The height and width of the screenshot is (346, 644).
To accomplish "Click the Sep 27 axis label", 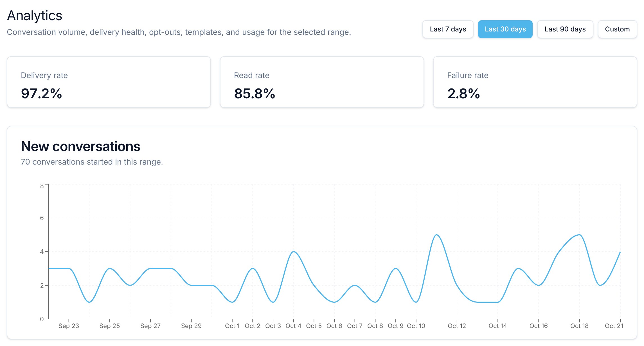I will click(150, 326).
